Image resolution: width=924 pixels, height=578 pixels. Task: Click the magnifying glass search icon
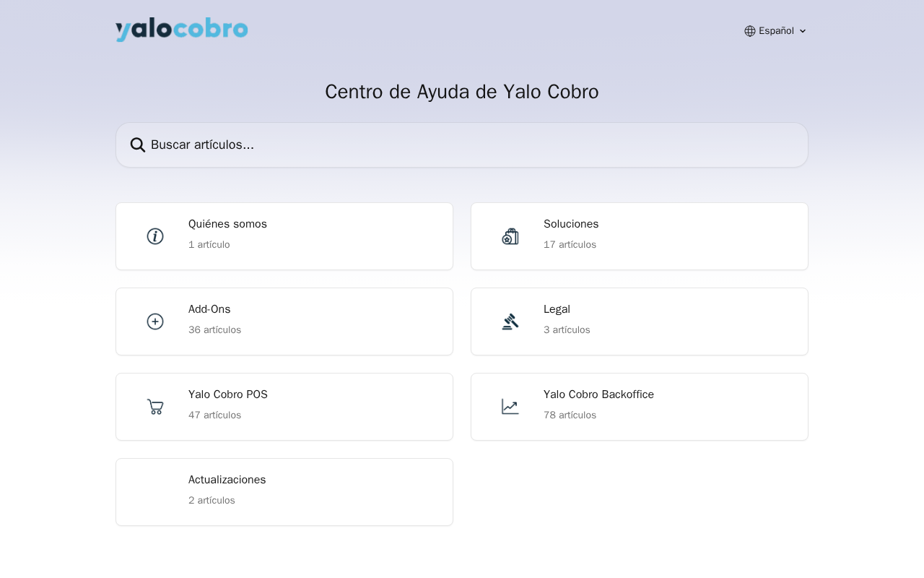coord(138,144)
